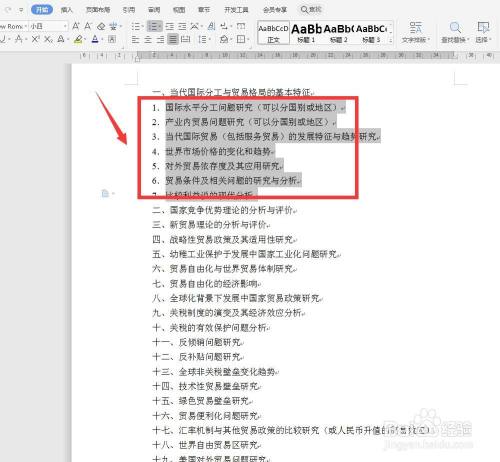Click the paste options icon beside list

coord(105,193)
